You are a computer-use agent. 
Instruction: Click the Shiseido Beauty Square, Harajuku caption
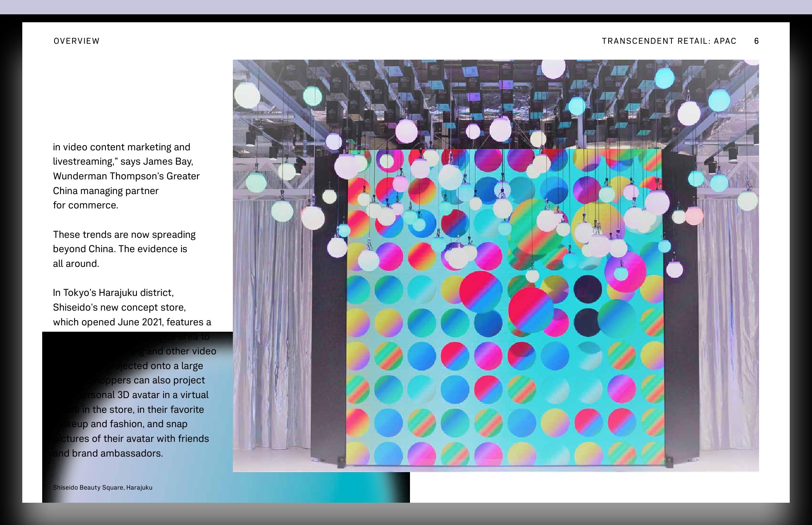[103, 487]
